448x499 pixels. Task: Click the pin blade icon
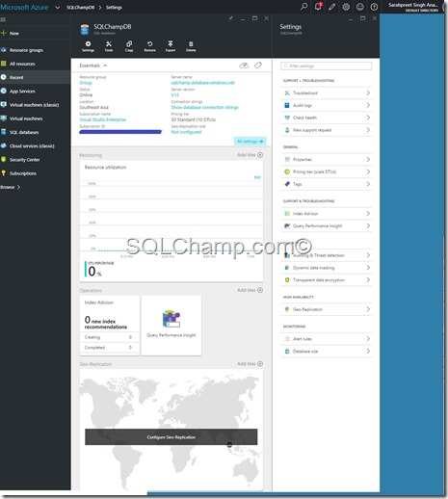[x=230, y=18]
